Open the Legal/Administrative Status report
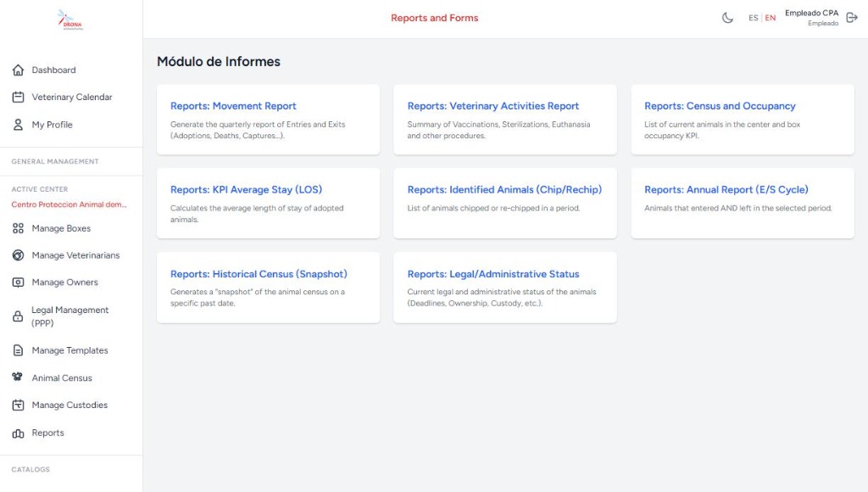Viewport: 868px width, 492px height. click(x=492, y=274)
